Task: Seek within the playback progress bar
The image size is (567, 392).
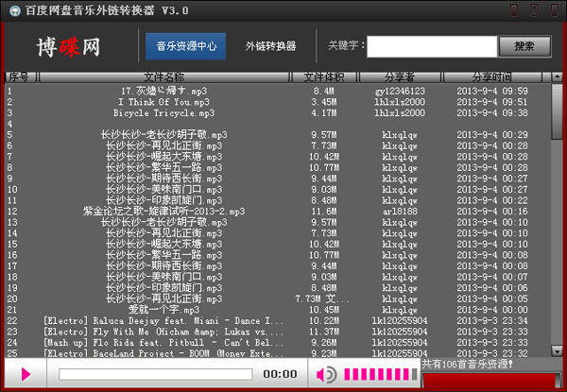Action: pyautogui.click(x=156, y=374)
